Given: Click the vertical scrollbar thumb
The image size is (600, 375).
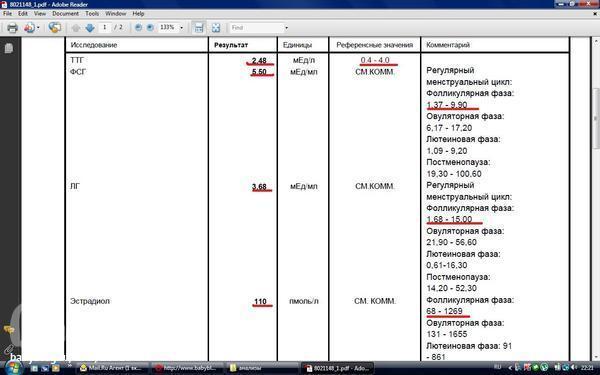Looking at the screenshot, I should click(x=595, y=119).
